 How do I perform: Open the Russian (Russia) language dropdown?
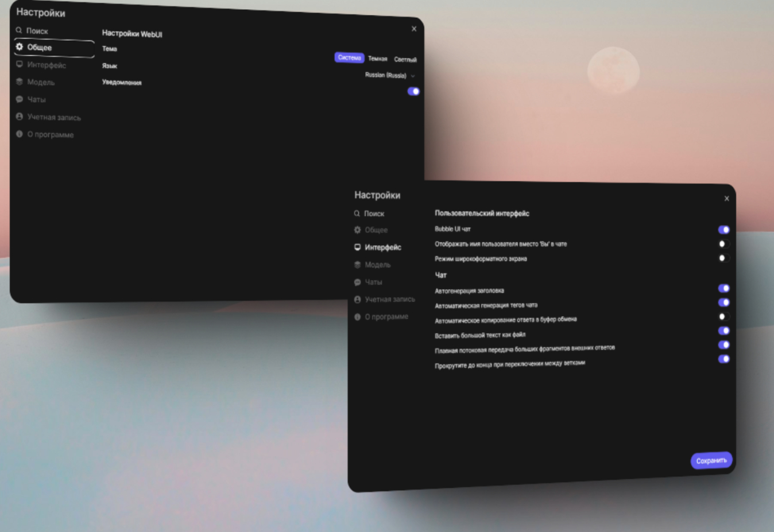[x=390, y=75]
